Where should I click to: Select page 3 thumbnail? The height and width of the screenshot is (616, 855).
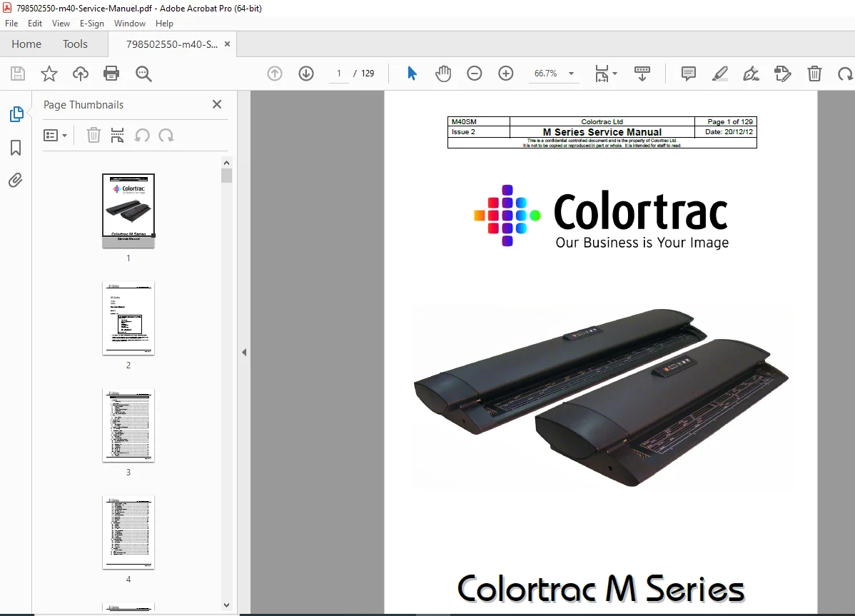(128, 425)
